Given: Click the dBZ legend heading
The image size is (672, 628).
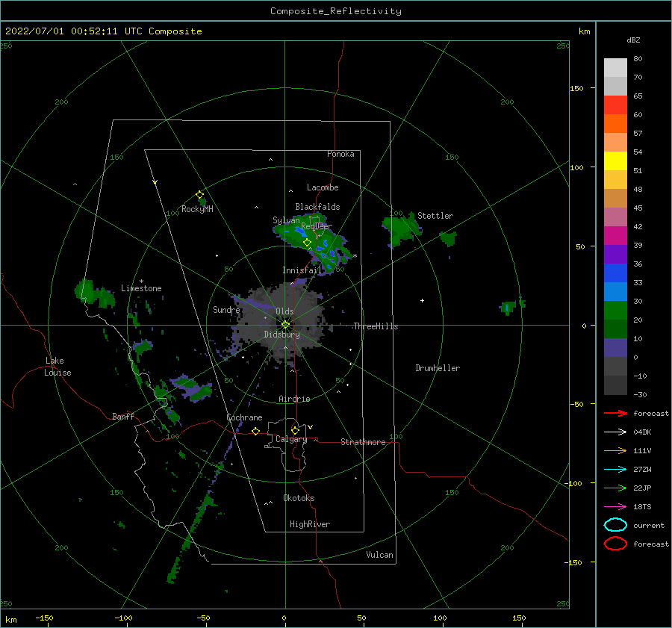Looking at the screenshot, I should pyautogui.click(x=633, y=40).
